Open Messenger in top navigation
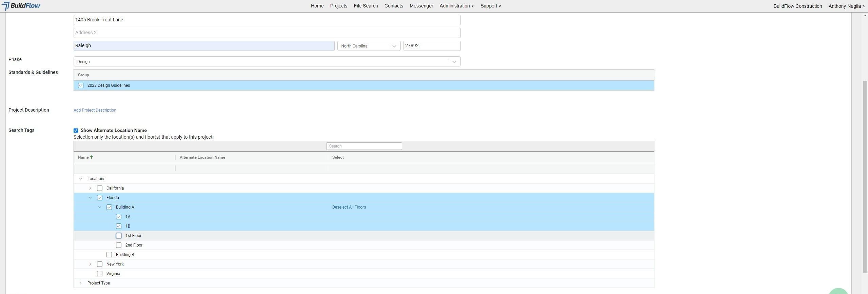This screenshot has height=294, width=868. pyautogui.click(x=421, y=6)
